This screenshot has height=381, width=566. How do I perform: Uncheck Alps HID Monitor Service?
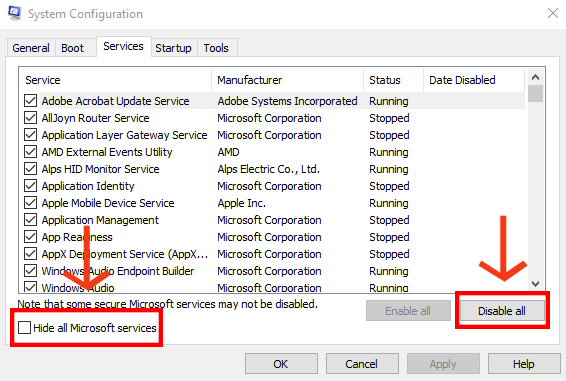point(31,169)
